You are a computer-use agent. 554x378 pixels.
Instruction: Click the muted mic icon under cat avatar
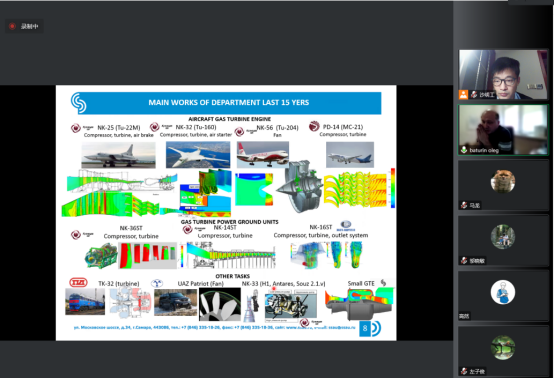pyautogui.click(x=464, y=205)
